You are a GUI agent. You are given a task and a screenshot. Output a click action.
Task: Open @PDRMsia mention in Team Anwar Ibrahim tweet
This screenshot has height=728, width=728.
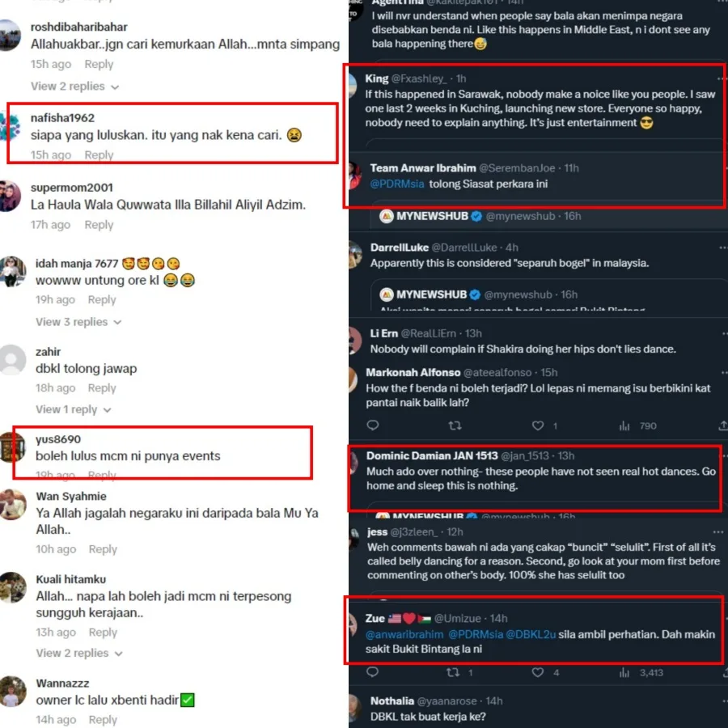pyautogui.click(x=397, y=184)
